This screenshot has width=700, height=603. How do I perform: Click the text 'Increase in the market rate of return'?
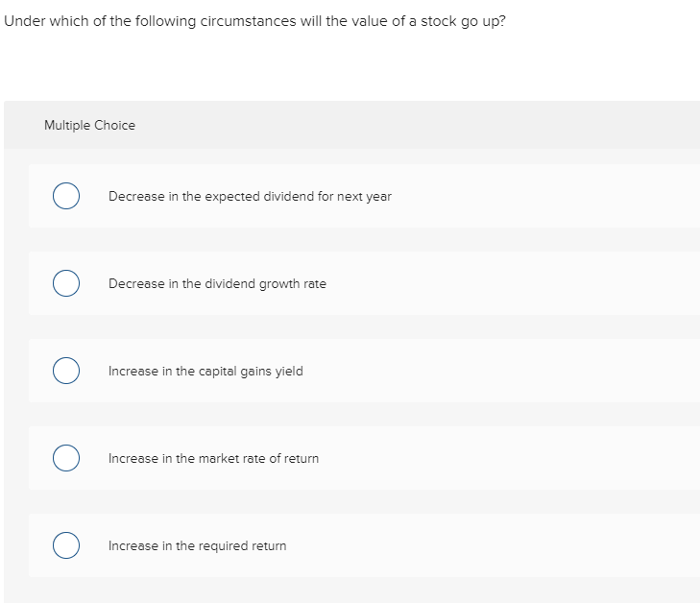(213, 459)
